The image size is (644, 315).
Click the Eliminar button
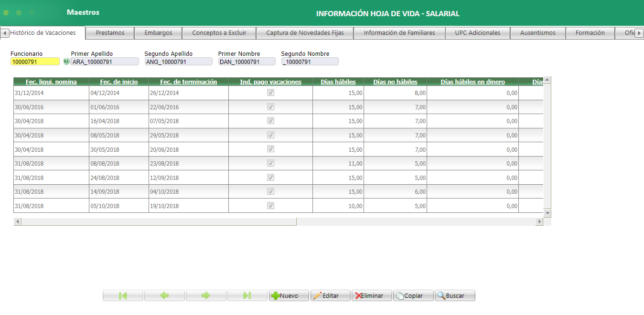[372, 295]
